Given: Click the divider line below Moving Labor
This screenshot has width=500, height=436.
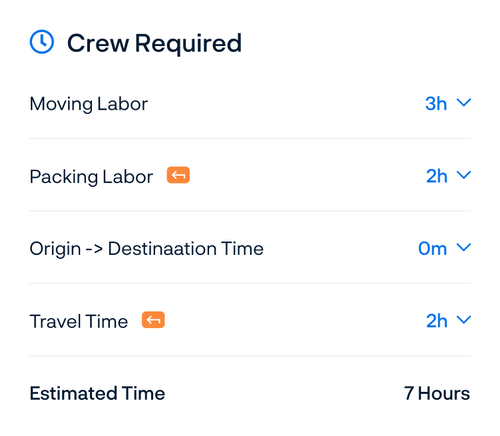Looking at the screenshot, I should [x=250, y=138].
